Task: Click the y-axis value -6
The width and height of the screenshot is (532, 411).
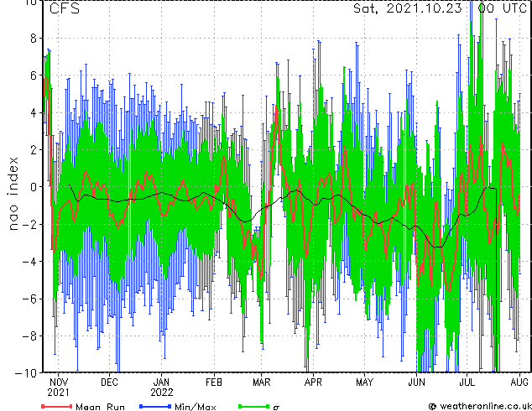Action: (29, 299)
